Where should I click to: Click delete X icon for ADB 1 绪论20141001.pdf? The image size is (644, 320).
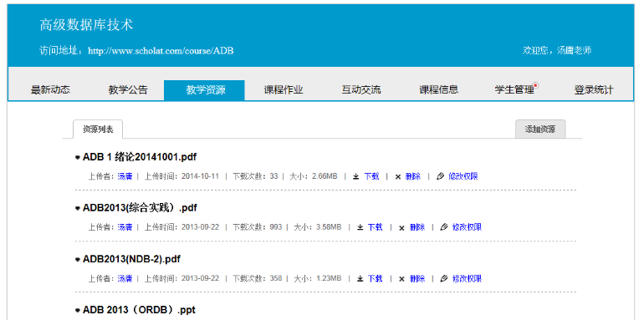[x=397, y=177]
